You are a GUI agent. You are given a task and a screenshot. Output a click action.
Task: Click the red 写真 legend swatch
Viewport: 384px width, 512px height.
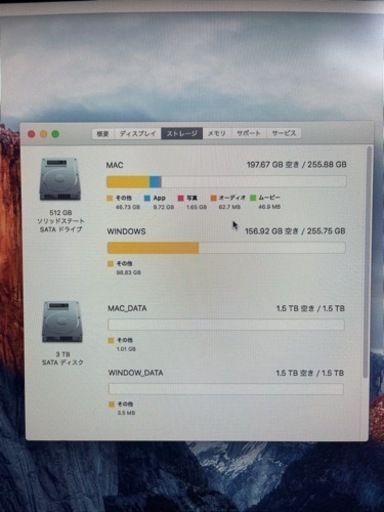181,198
